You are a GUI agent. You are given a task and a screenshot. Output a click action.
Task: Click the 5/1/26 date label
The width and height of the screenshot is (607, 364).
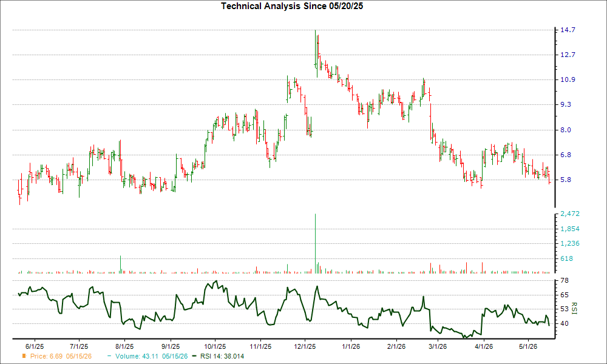528,346
